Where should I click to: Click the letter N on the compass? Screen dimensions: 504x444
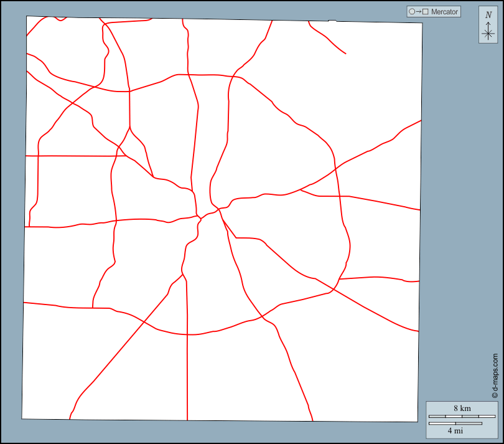(x=488, y=15)
